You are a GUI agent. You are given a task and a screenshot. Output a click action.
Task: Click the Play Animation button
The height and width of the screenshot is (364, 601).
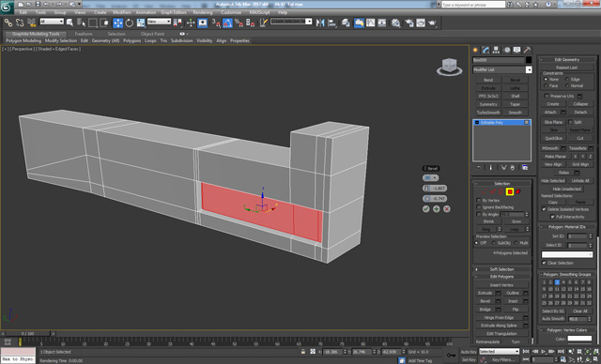pyautogui.click(x=543, y=352)
